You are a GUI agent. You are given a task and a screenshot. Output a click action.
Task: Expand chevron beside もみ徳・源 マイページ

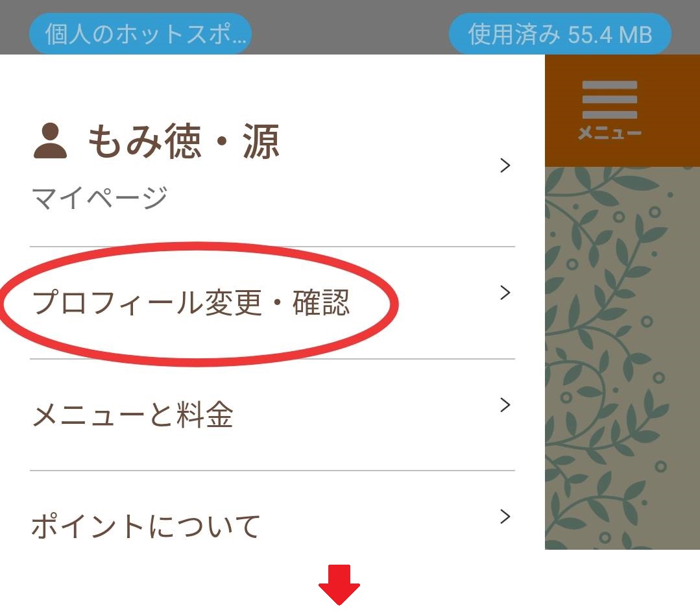coord(505,166)
